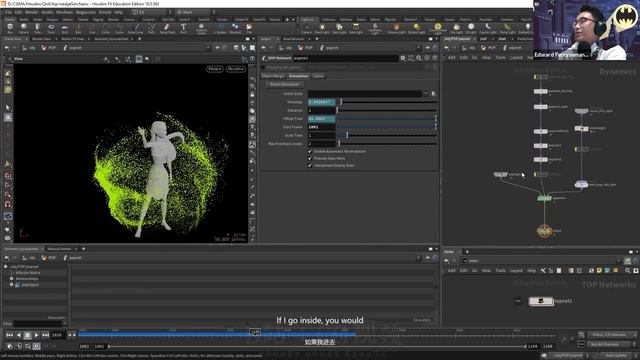The height and width of the screenshot is (360, 640).
Task: Jump to the first frame
Action: coord(9,335)
